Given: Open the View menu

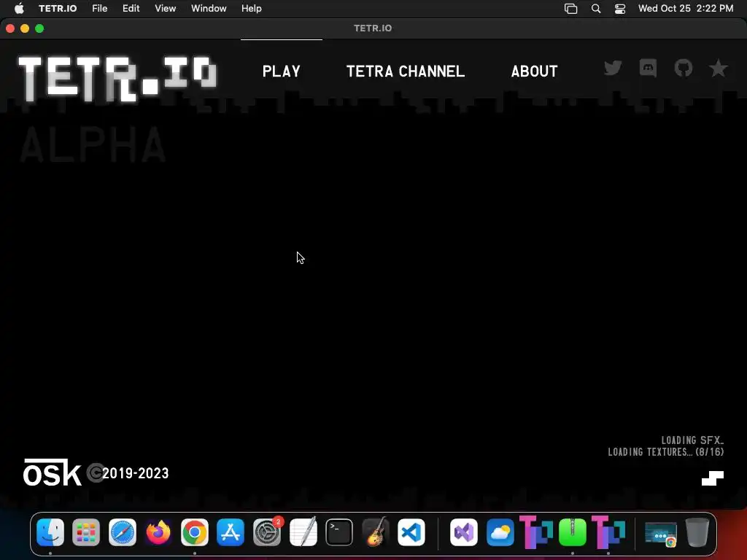Looking at the screenshot, I should (166, 8).
